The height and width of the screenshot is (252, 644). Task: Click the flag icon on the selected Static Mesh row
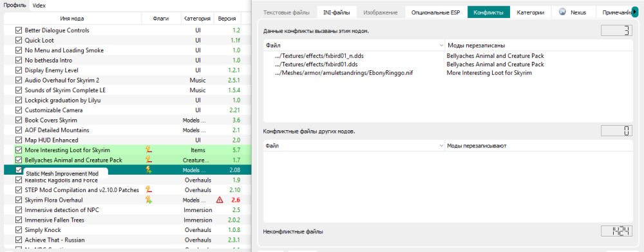point(149,170)
